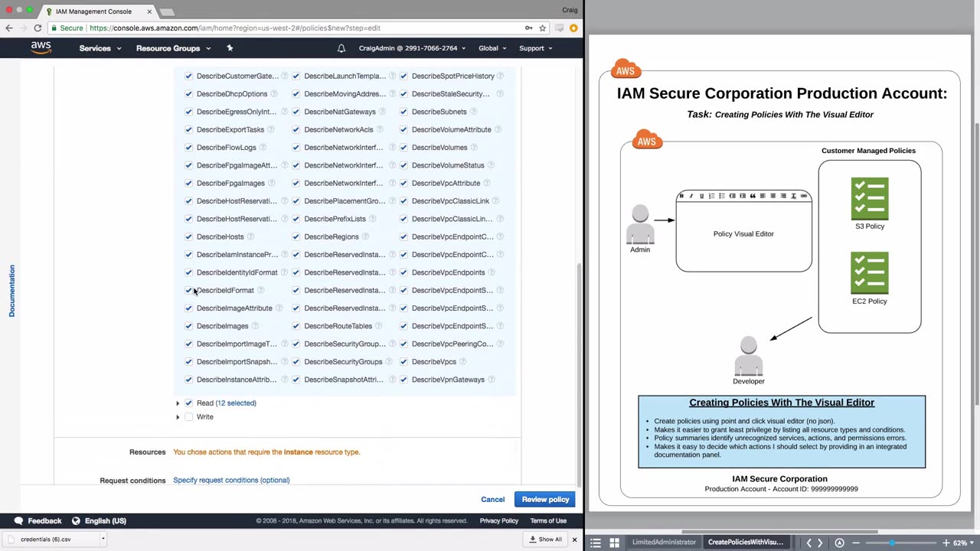The height and width of the screenshot is (551, 980).
Task: Go to previous slide in presentation
Action: tap(808, 543)
